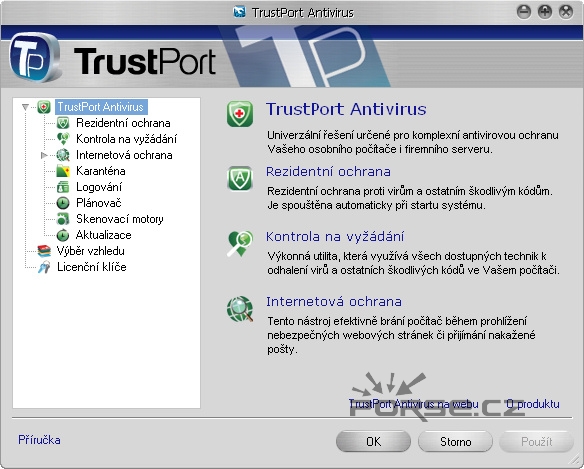Open the Rezidentní ochrana heading link
The image size is (584, 469).
(328, 171)
